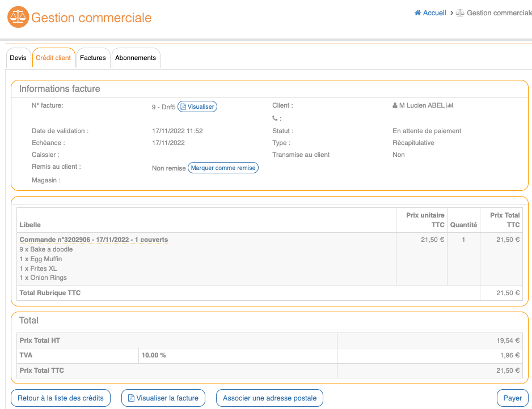Screen dimensions: 532x409
Task: Click the orange scales logo icon
Action: pyautogui.click(x=18, y=18)
